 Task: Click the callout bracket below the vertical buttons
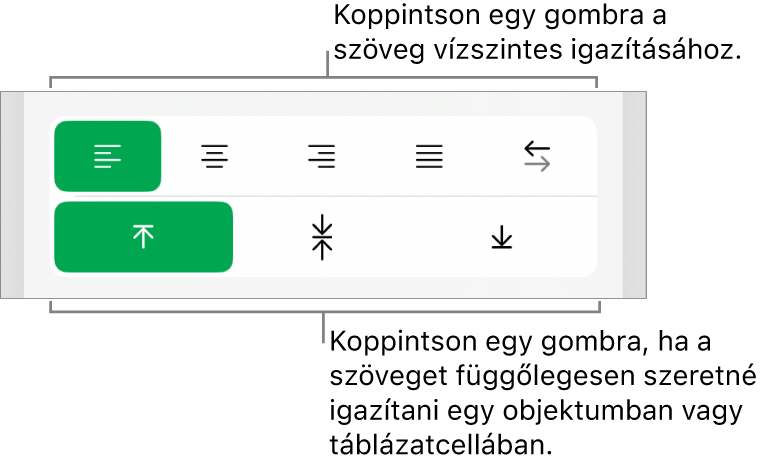coord(322,311)
